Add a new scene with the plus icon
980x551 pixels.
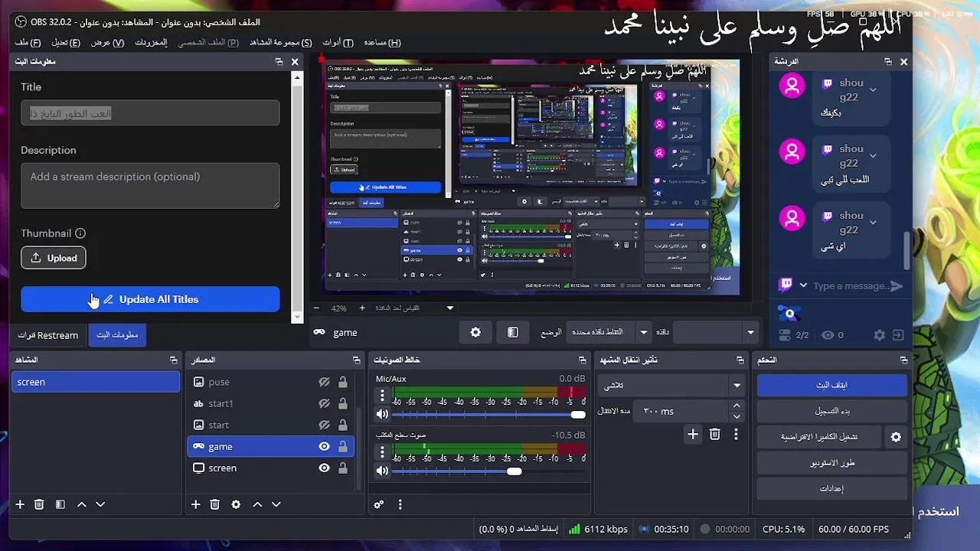[x=20, y=504]
